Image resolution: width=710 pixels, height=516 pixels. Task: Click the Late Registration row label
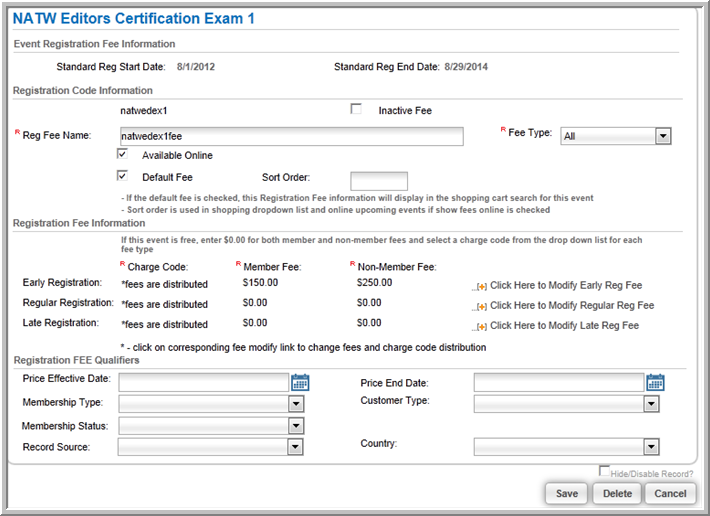click(x=61, y=323)
